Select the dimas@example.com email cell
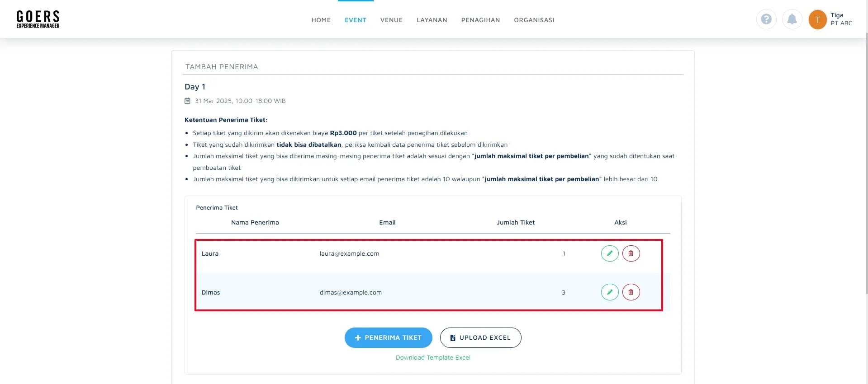 351,292
